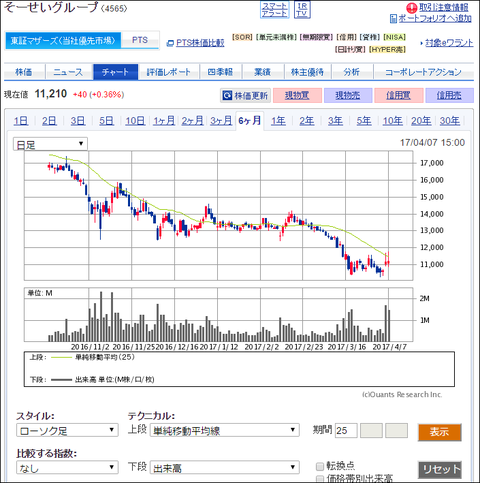Select the 10日 chart period
480x483 pixels.
click(135, 121)
